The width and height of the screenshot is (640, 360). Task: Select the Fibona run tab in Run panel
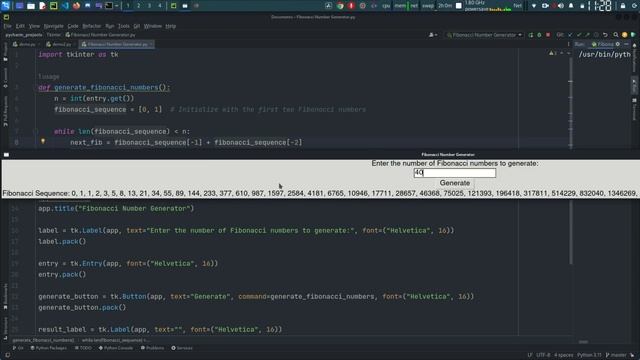pyautogui.click(x=602, y=44)
